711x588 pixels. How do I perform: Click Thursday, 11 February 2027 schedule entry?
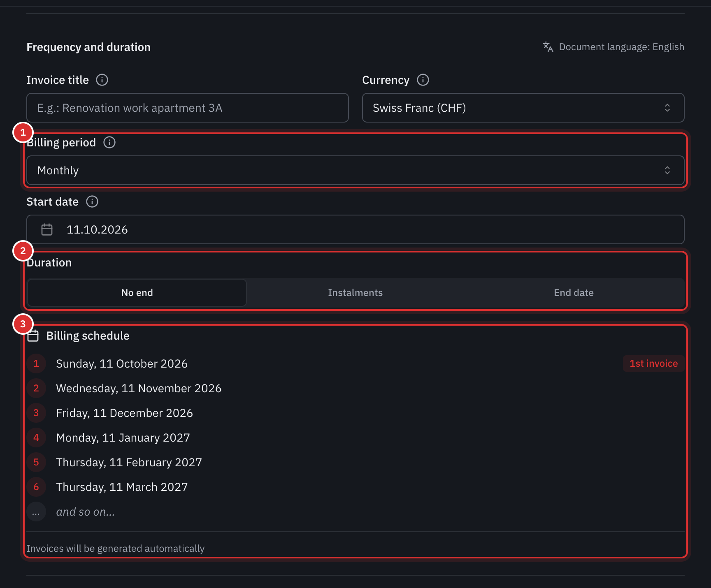coord(129,462)
